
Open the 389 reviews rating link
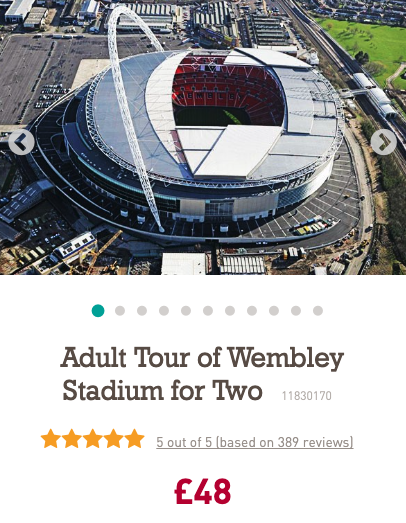tap(255, 442)
